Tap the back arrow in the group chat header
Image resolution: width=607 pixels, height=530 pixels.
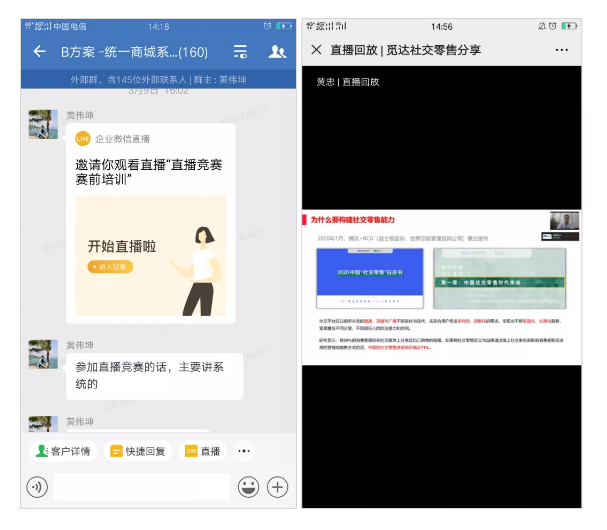(39, 51)
